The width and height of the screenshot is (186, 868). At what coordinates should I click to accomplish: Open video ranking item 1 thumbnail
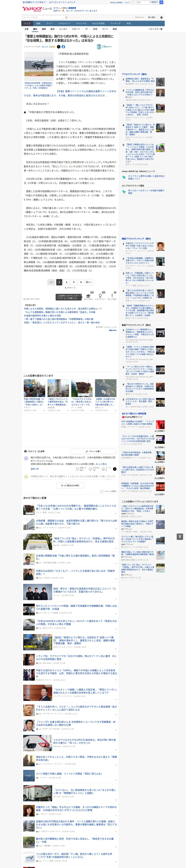click(160, 333)
